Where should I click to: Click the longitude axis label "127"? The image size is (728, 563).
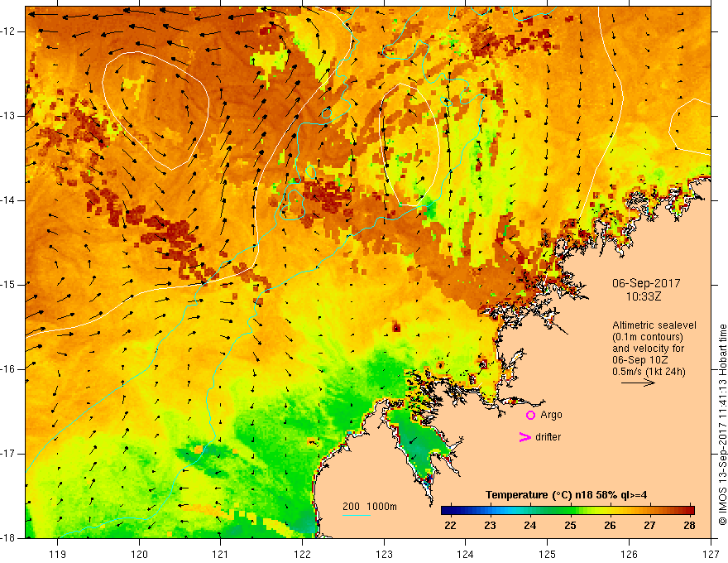[711, 554]
